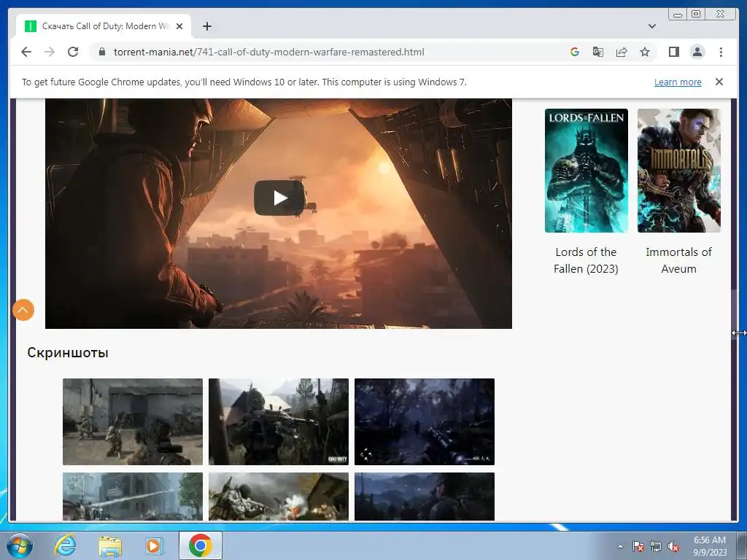Open third dark night forest screenshot
This screenshot has width=747, height=560.
pos(424,421)
